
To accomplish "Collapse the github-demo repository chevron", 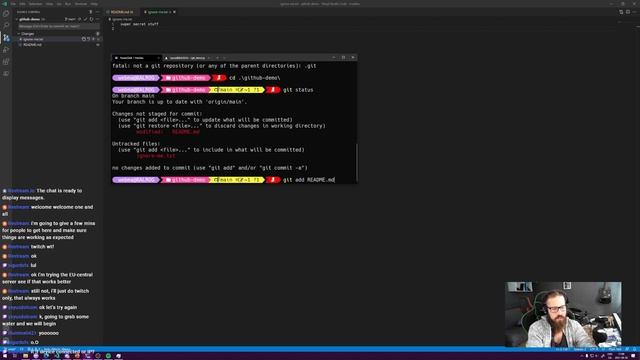I will (17, 19).
